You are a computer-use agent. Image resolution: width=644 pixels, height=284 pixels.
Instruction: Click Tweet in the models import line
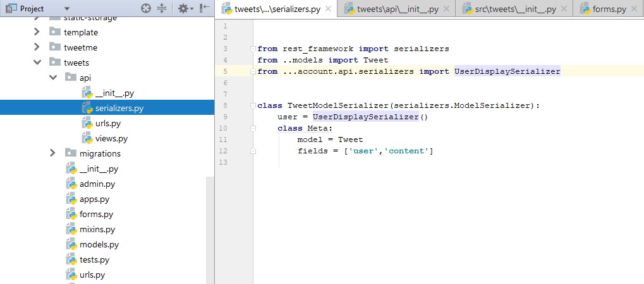coord(376,61)
